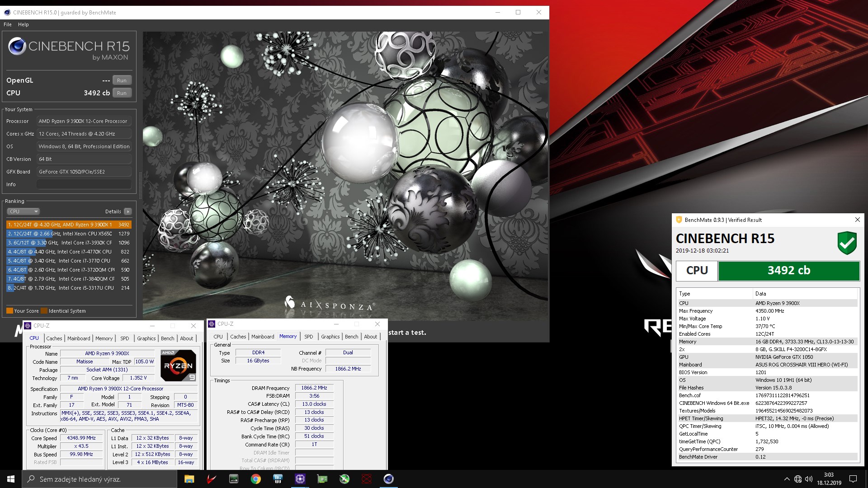Screen dimensions: 868x488
Task: Switch to Caches tab in the CPU-tab CPU-Z window
Action: point(54,338)
